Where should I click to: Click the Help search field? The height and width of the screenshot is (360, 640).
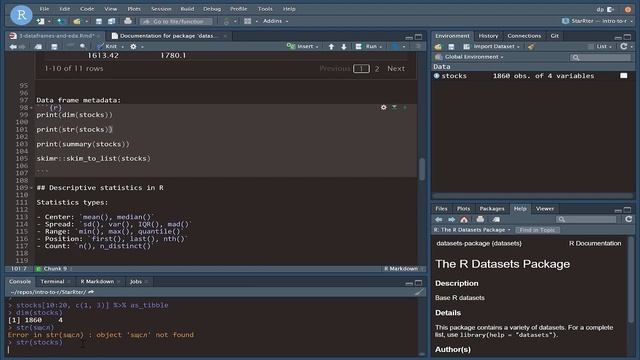coord(586,220)
